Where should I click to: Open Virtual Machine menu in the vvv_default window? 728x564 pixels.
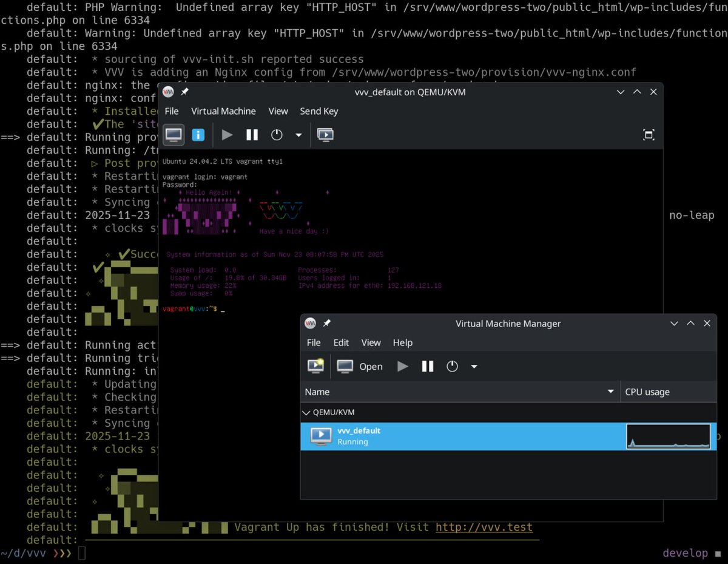click(x=223, y=111)
